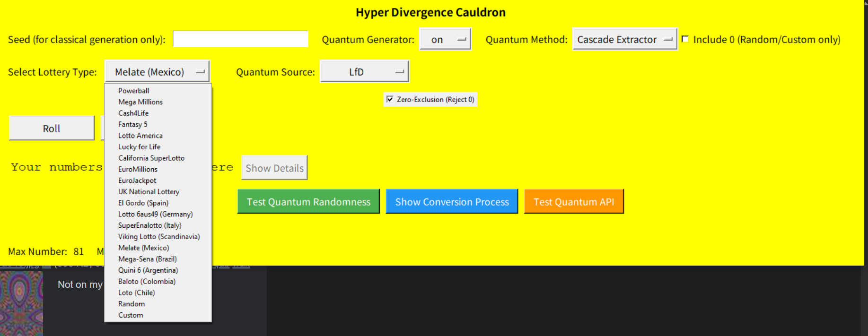Focus the Seed input field
This screenshot has width=868, height=336.
240,39
